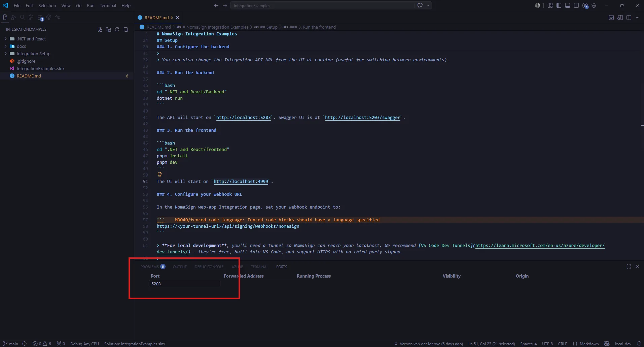The height and width of the screenshot is (347, 644).
Task: Toggle primary side bar visibility
Action: coord(559,5)
